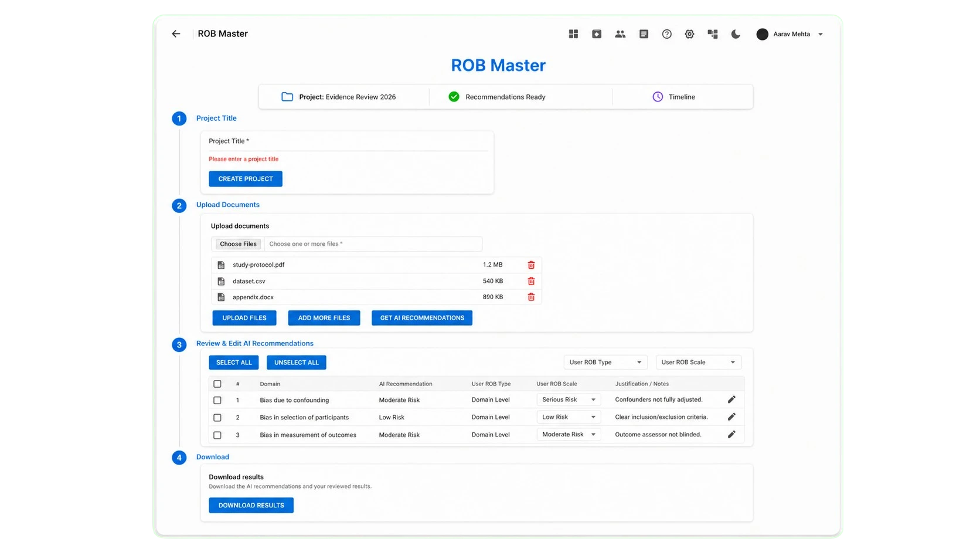Change Serious Risk scale dropdown
Image resolution: width=980 pixels, height=552 pixels.
click(x=569, y=399)
